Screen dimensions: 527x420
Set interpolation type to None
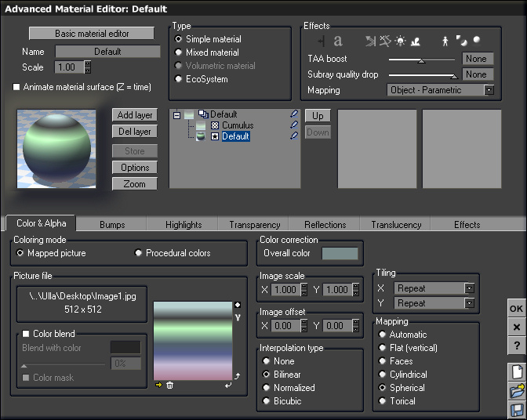[266, 361]
